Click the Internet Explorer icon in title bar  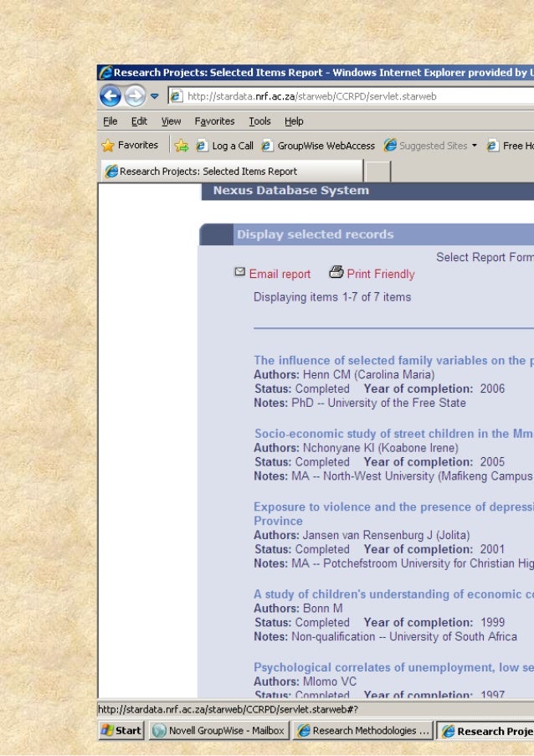[105, 73]
